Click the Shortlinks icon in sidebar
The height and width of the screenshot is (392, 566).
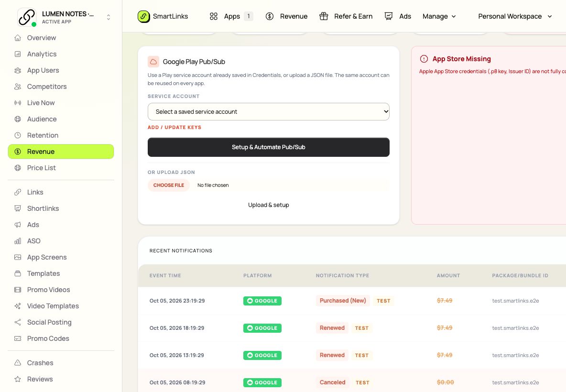point(18,208)
